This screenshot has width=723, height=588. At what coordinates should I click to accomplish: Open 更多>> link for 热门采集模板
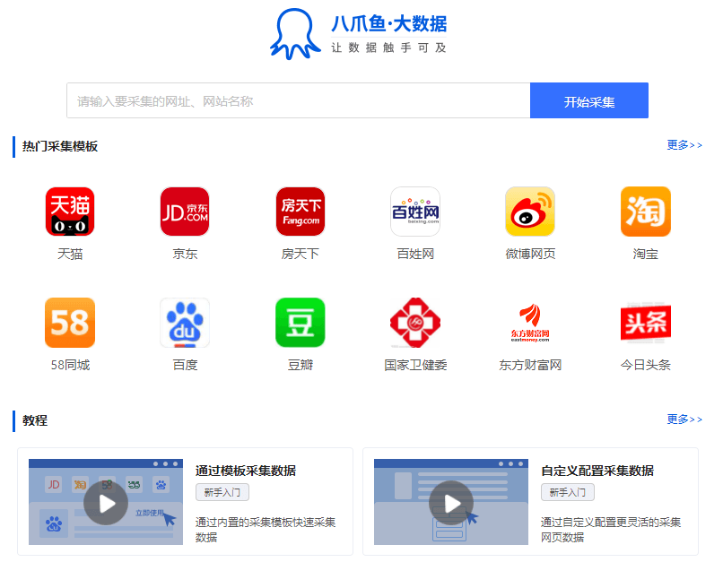click(x=684, y=145)
